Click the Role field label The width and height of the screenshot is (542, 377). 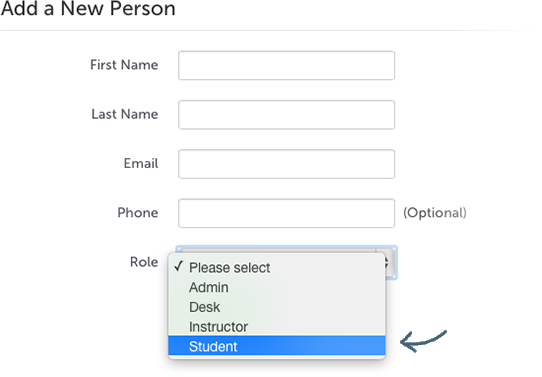pyautogui.click(x=144, y=262)
